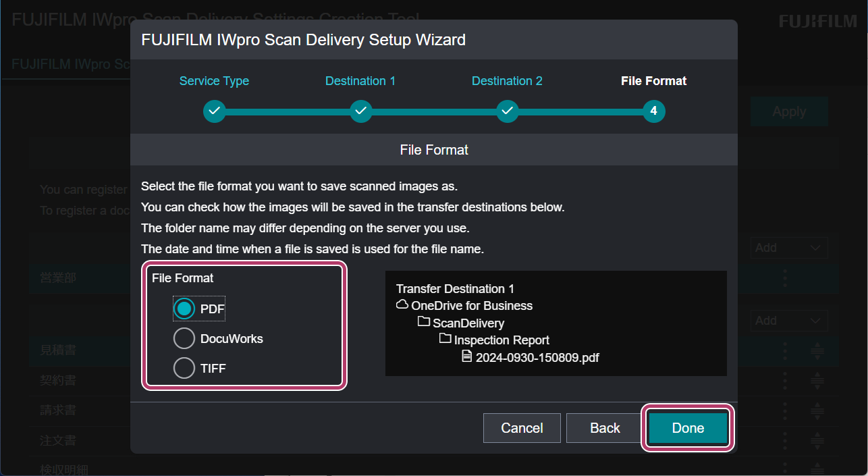Choose DocuWorks as the file format
868x476 pixels.
click(184, 338)
